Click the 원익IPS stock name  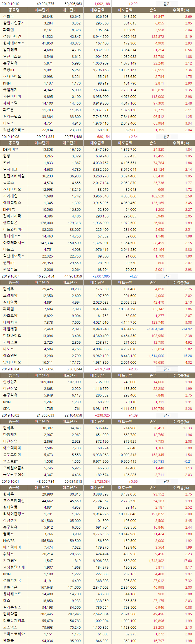tap(9, 263)
